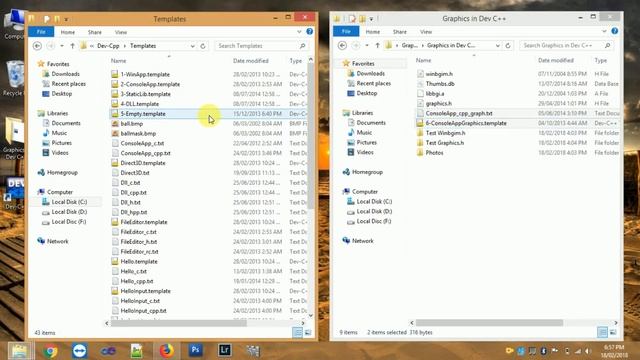Image resolution: width=640 pixels, height=360 pixels.
Task: Open Photoshop from taskbar
Action: (x=195, y=350)
